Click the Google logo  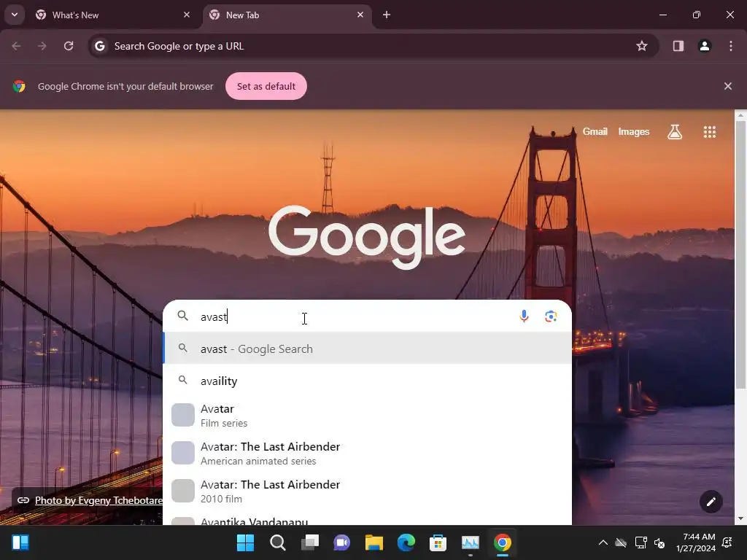tap(367, 237)
